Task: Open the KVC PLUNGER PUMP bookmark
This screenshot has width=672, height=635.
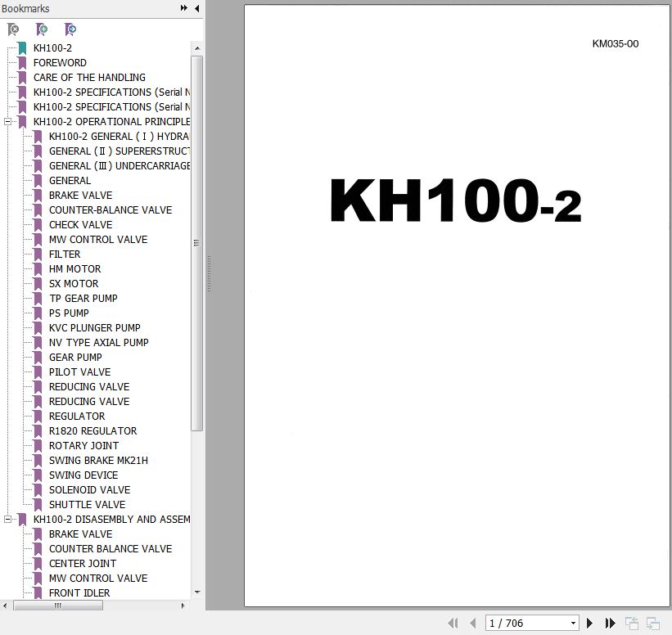Action: [x=95, y=328]
